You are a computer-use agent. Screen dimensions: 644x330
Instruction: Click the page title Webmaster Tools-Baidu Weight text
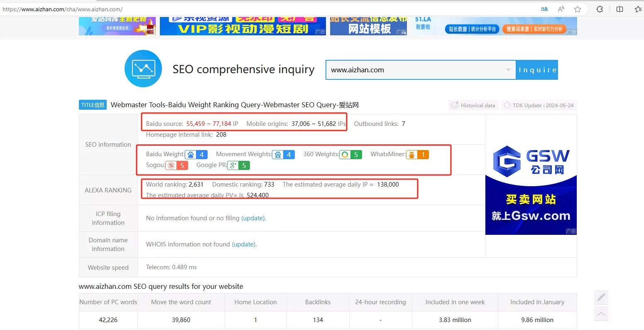[235, 105]
